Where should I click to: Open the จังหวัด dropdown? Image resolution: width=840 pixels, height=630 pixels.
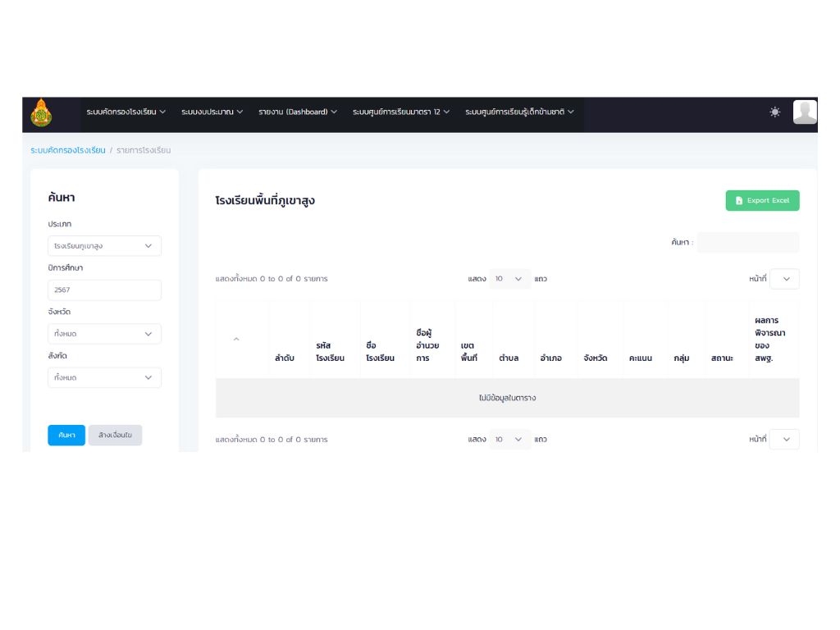click(x=104, y=334)
